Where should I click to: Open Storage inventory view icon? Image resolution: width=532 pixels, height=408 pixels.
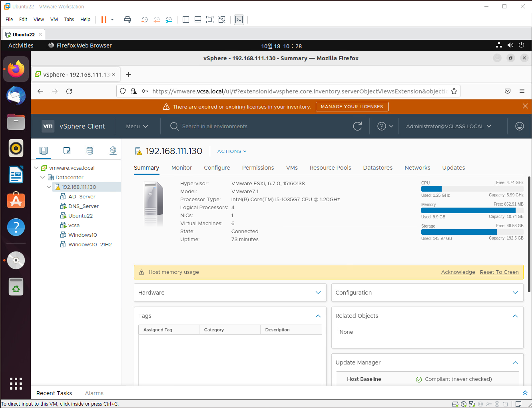click(90, 151)
